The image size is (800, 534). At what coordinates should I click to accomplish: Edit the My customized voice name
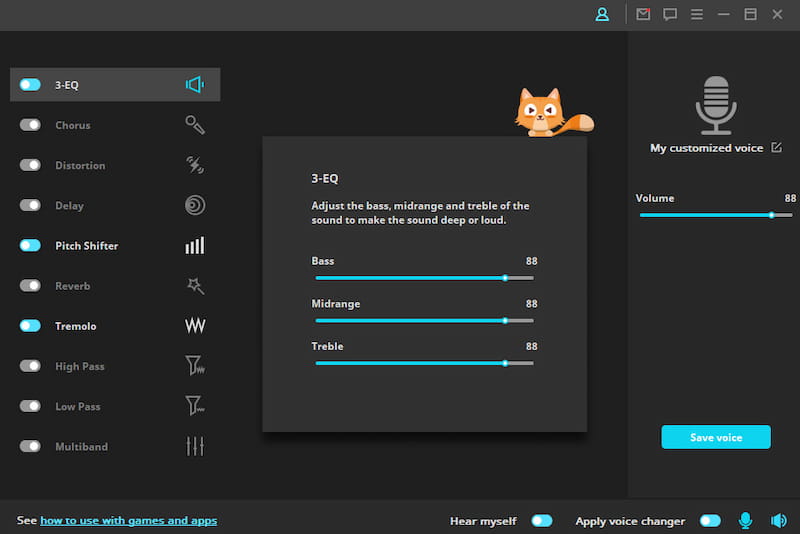point(777,147)
